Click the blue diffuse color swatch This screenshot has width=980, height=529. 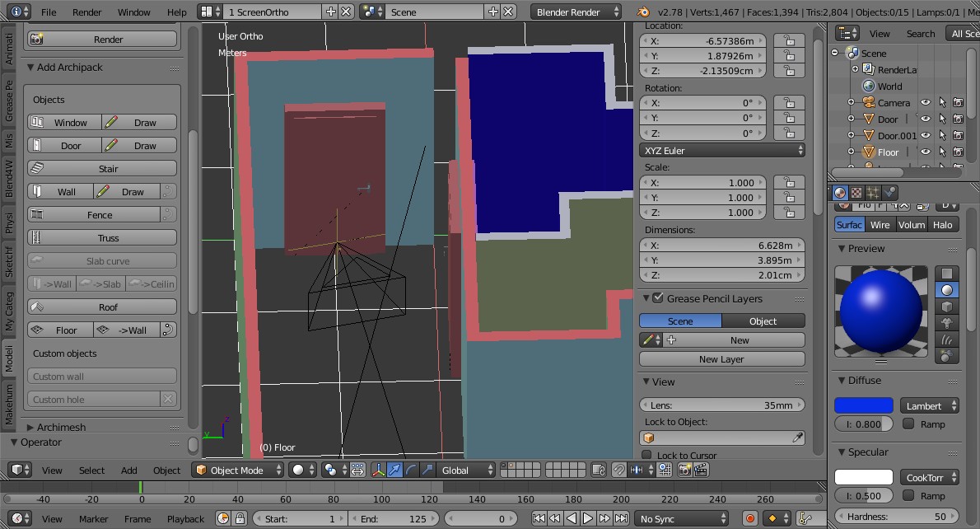point(863,406)
